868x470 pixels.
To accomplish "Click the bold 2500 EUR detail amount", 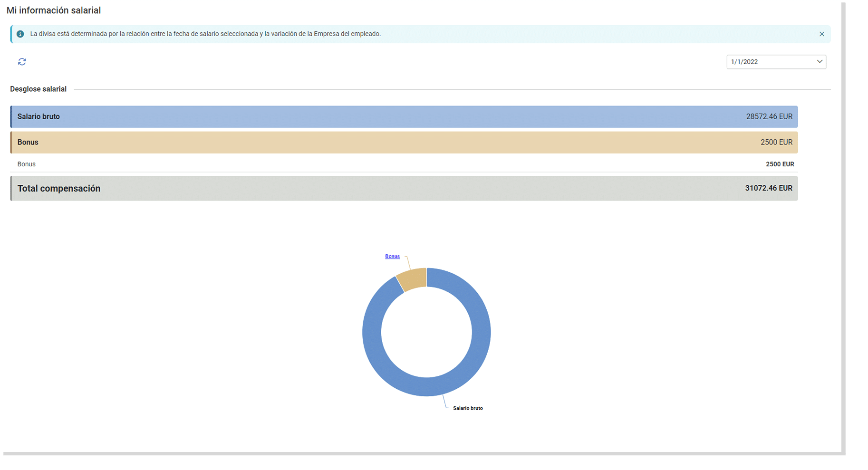I will point(780,164).
